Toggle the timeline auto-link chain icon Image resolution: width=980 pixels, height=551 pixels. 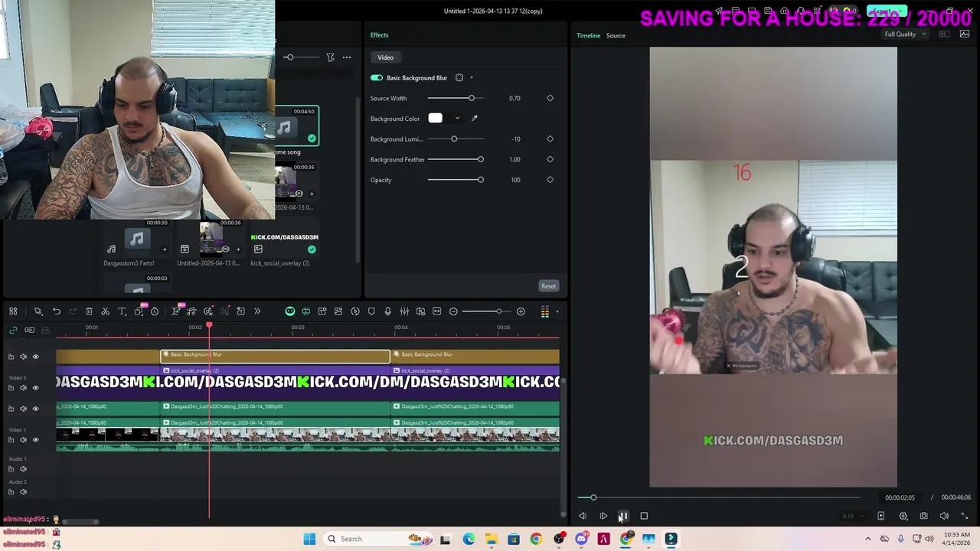tap(13, 330)
